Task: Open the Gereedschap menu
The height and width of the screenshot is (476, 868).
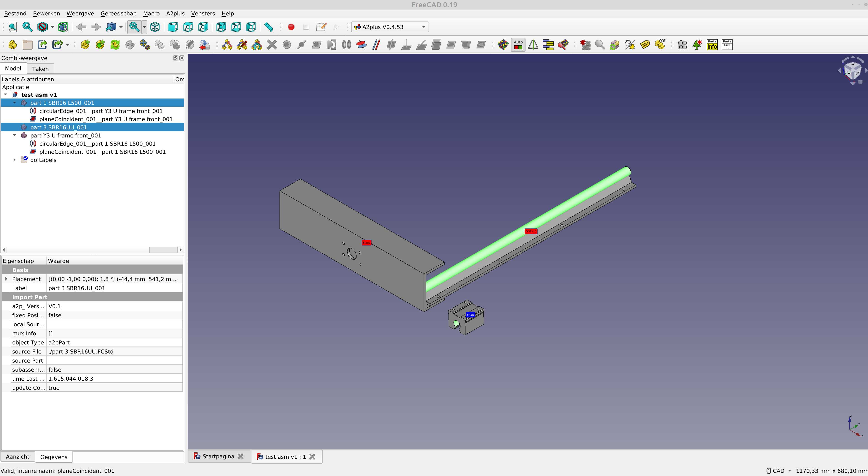Action: (x=118, y=14)
